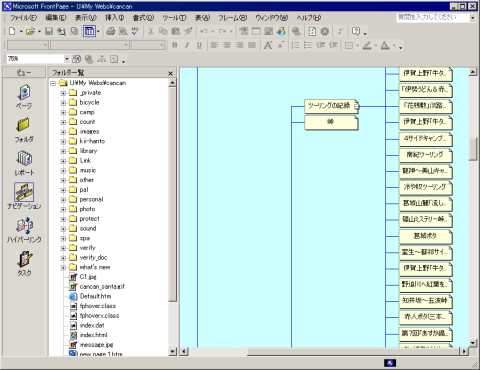Click the navigation view vertical scrollbar thumb

[473, 149]
